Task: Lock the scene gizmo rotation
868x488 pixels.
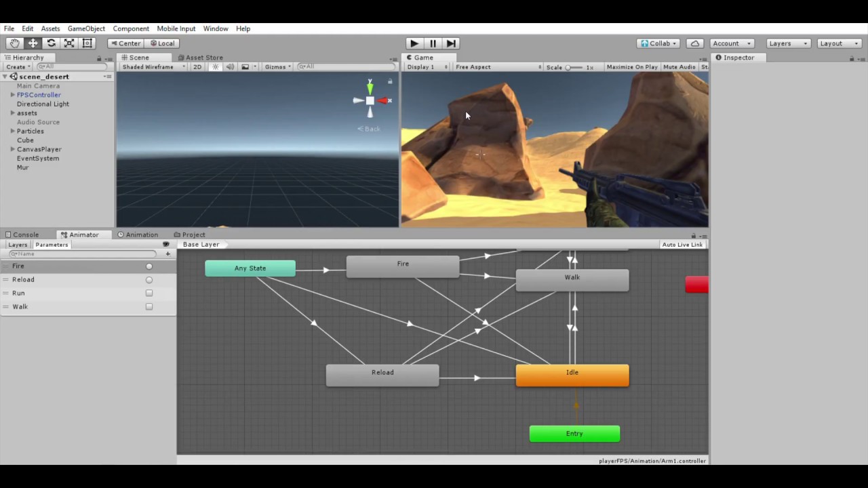Action: (390, 81)
